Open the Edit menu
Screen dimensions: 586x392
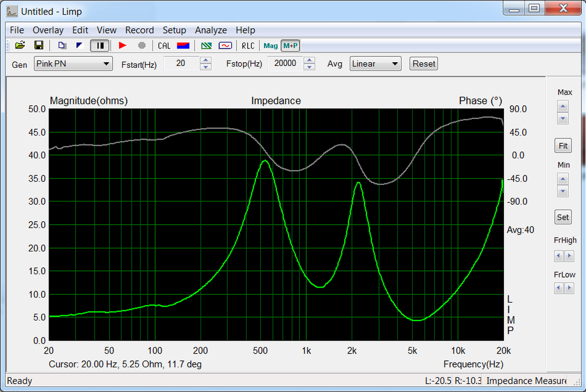tap(80, 30)
